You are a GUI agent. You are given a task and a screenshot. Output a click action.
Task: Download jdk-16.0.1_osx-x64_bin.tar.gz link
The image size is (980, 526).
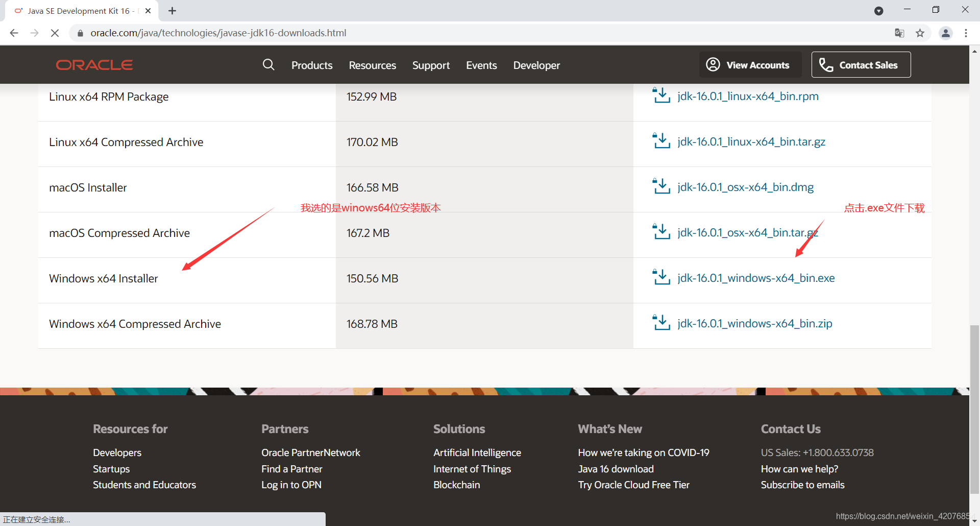pos(748,232)
